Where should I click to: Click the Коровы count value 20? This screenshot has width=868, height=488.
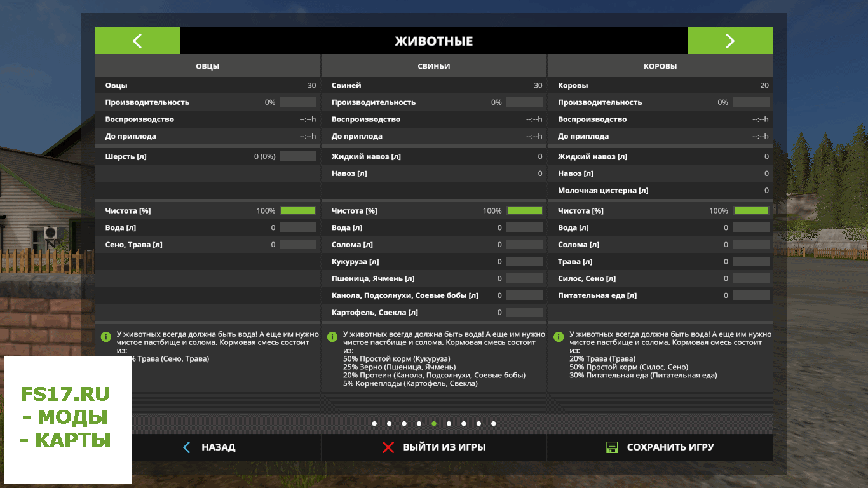(764, 85)
